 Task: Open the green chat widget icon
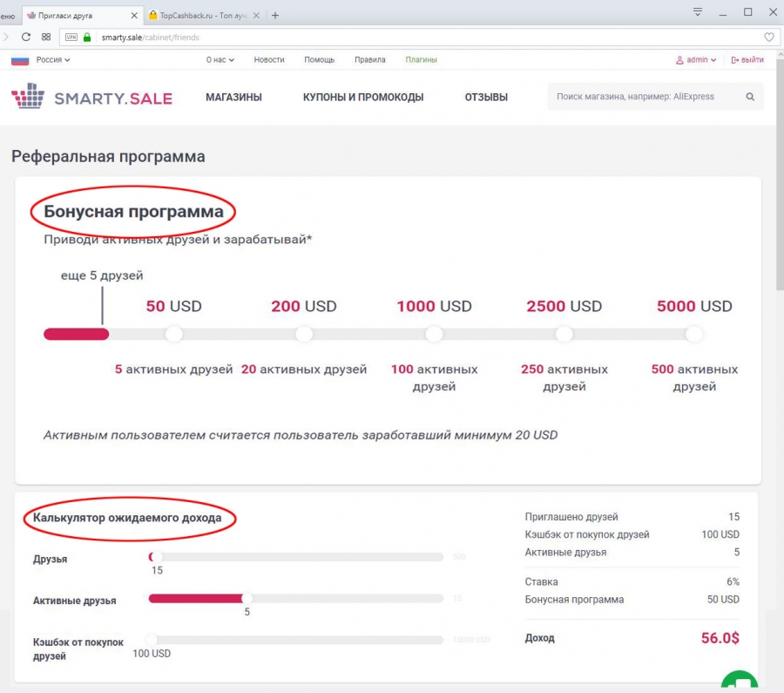pos(739,683)
